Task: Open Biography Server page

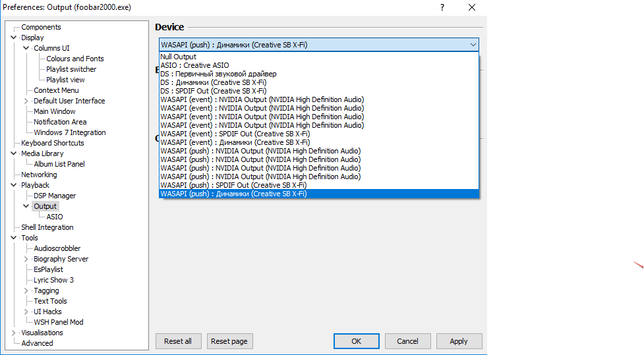Action: click(x=61, y=259)
